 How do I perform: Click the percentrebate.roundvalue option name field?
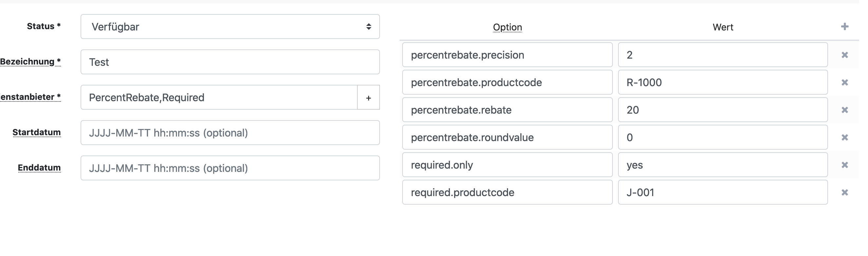(x=507, y=137)
